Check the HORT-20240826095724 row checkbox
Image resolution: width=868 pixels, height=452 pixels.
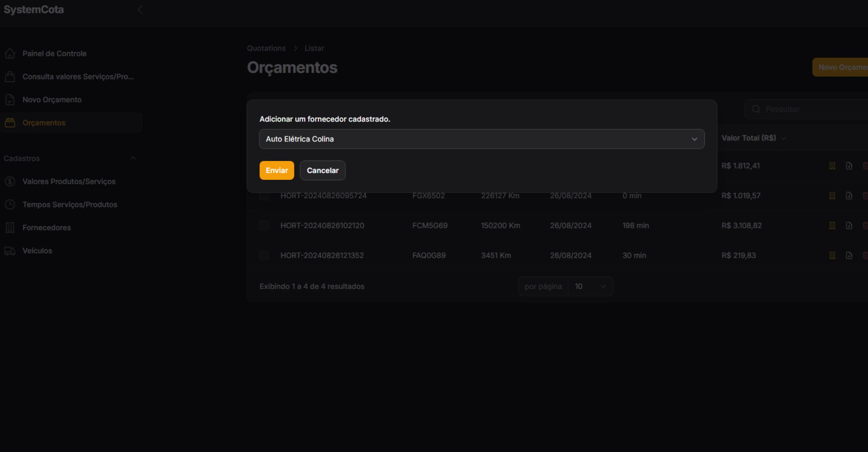coord(264,196)
